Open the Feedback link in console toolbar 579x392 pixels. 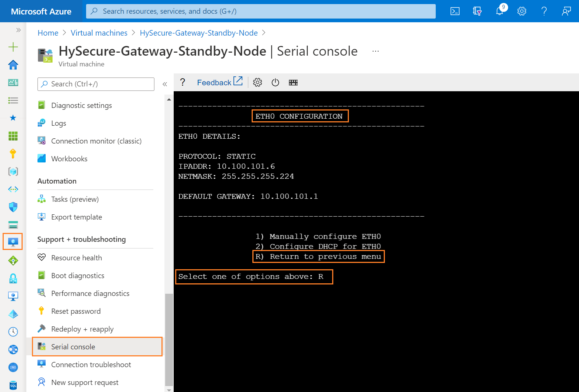(220, 82)
